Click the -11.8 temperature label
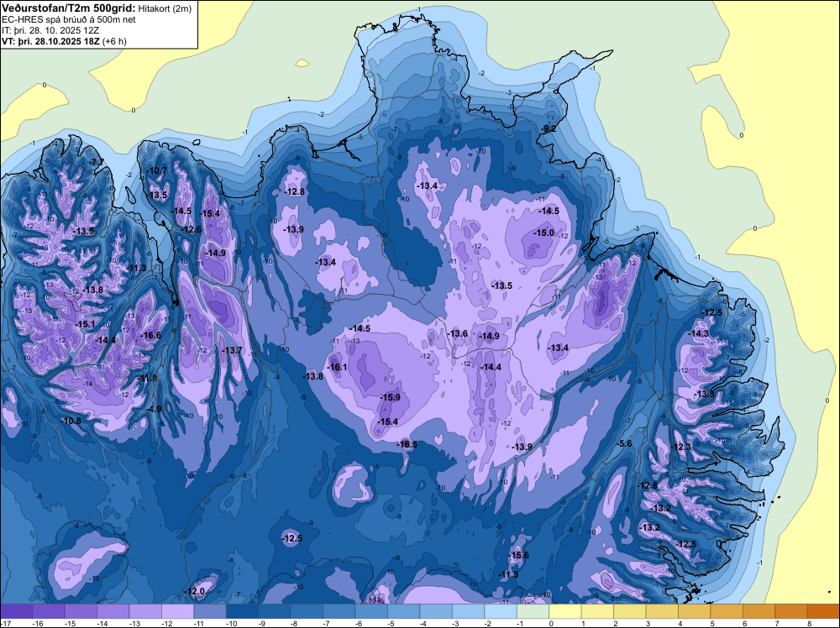Viewport: 840px width, 628px height. click(x=147, y=379)
